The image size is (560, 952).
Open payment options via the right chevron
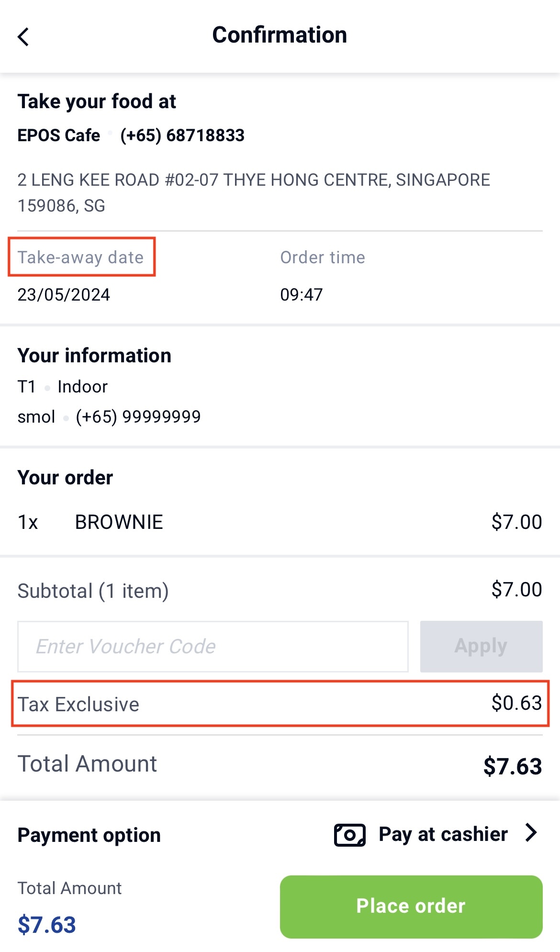(531, 833)
